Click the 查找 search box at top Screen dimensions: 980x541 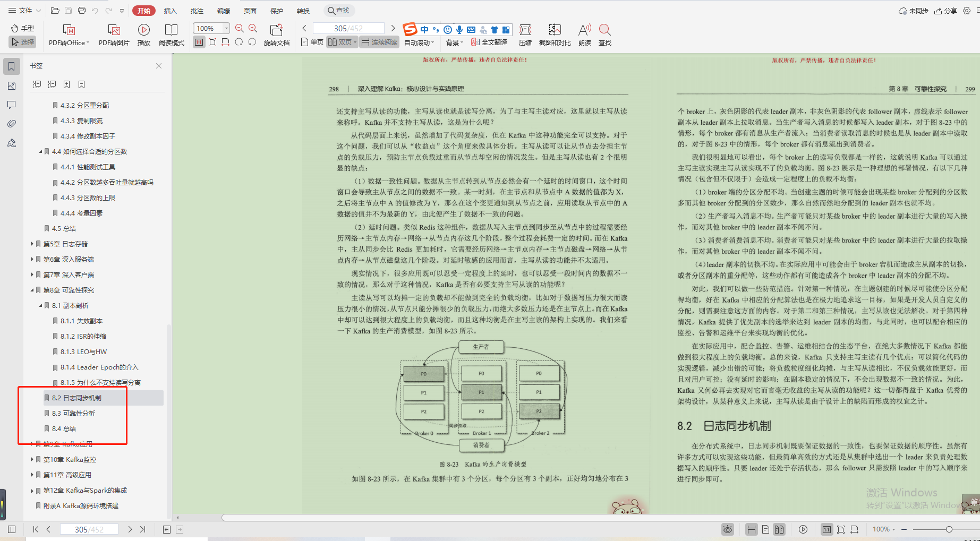(x=339, y=11)
